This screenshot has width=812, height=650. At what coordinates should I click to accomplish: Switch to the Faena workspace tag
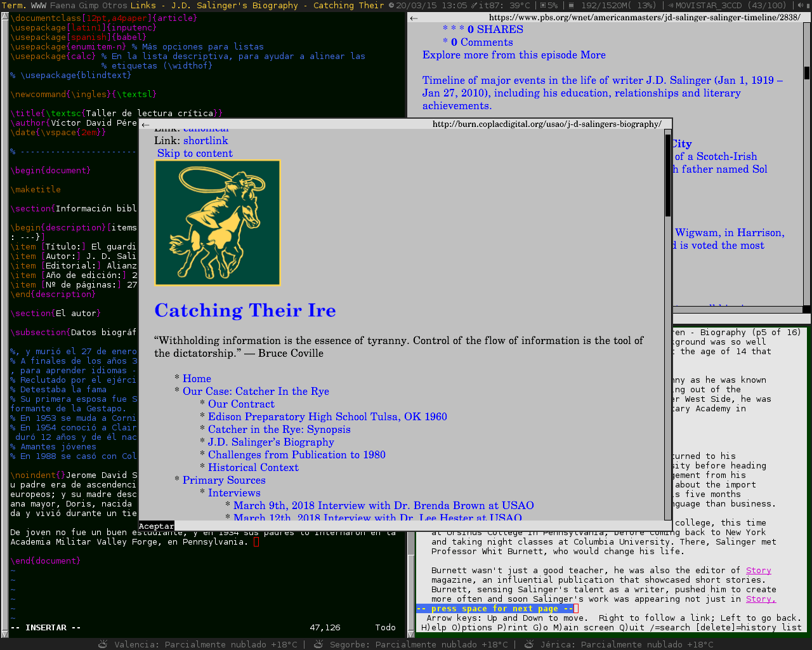click(63, 5)
